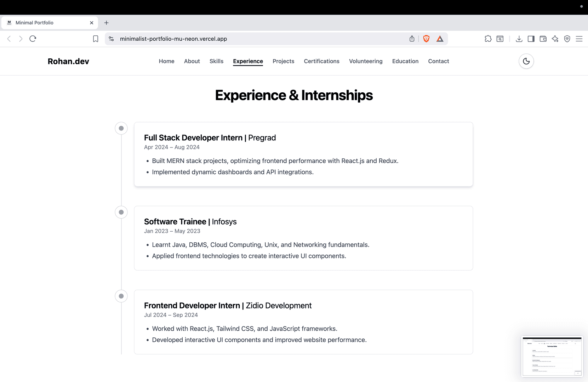
Task: Open the share icon in address bar
Action: click(412, 39)
